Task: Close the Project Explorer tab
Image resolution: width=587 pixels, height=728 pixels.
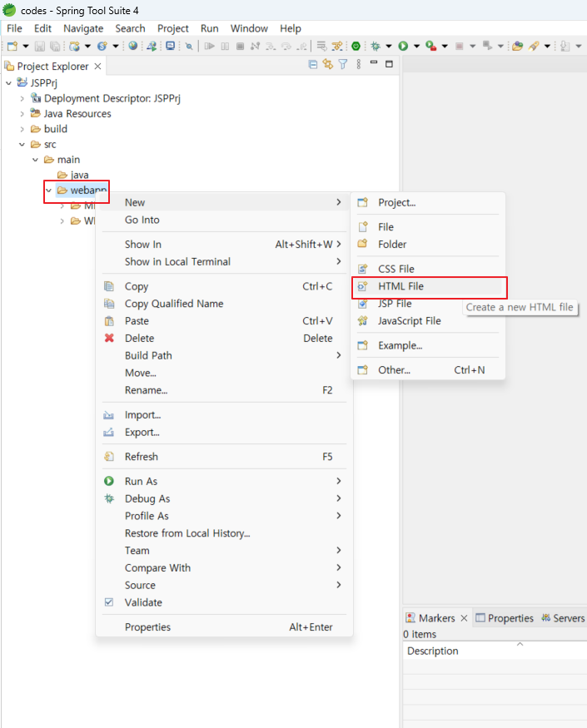Action: [x=97, y=66]
